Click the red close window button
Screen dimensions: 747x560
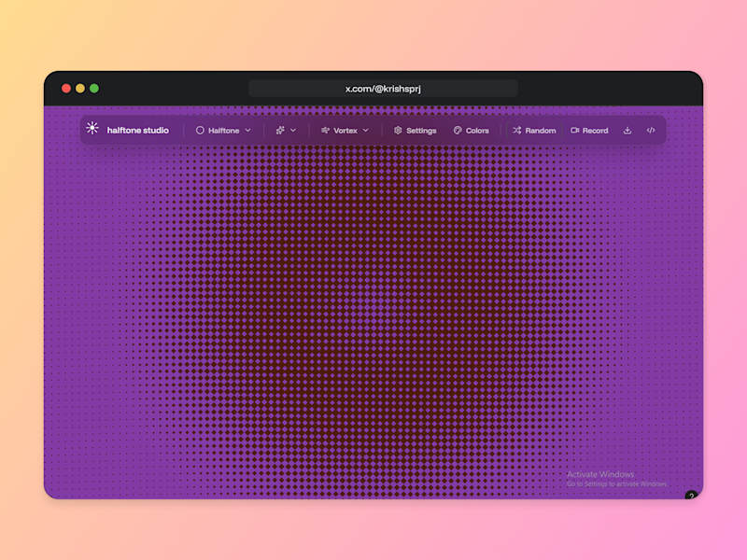[x=66, y=89]
